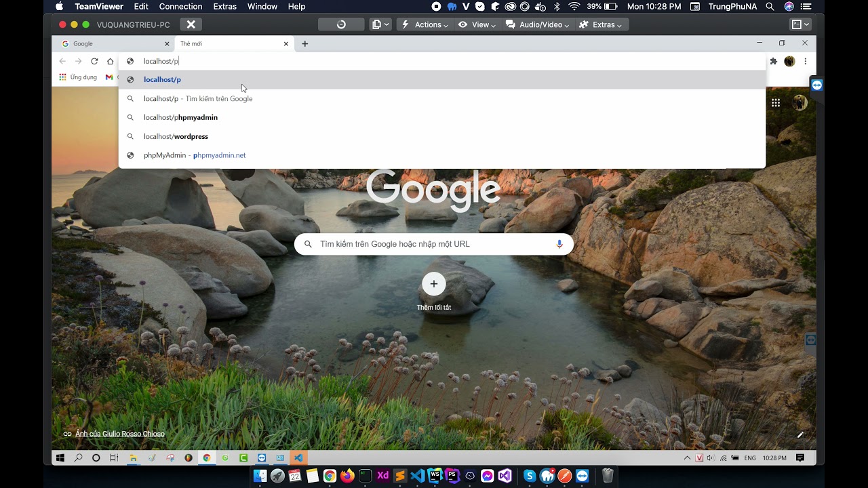
Task: Open the Gmail bookmark icon
Action: pyautogui.click(x=109, y=77)
